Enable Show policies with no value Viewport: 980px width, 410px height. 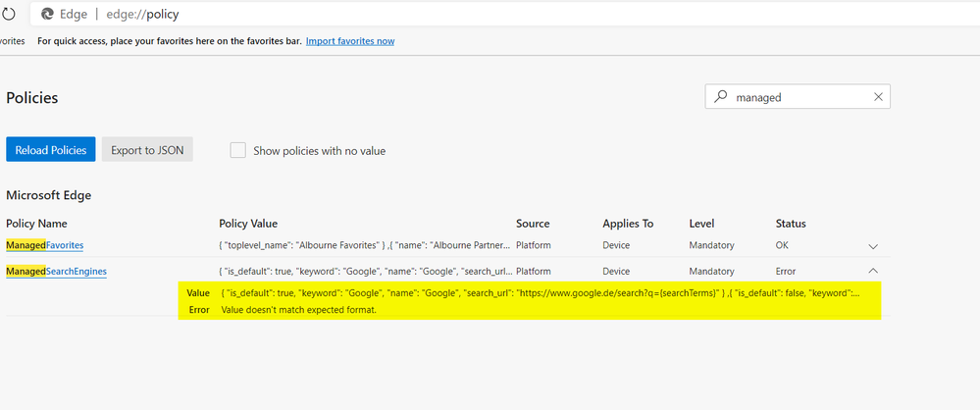pos(237,150)
